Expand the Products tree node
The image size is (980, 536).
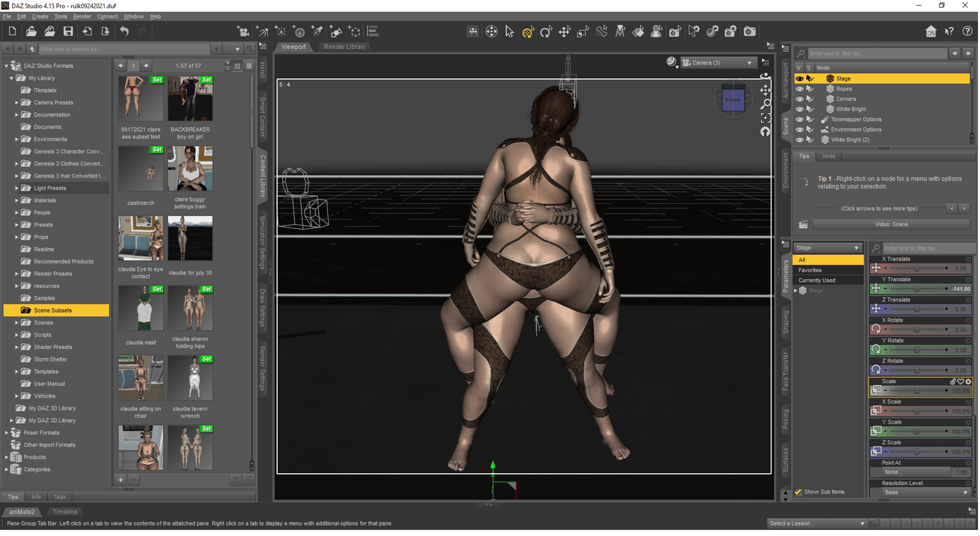(7, 458)
